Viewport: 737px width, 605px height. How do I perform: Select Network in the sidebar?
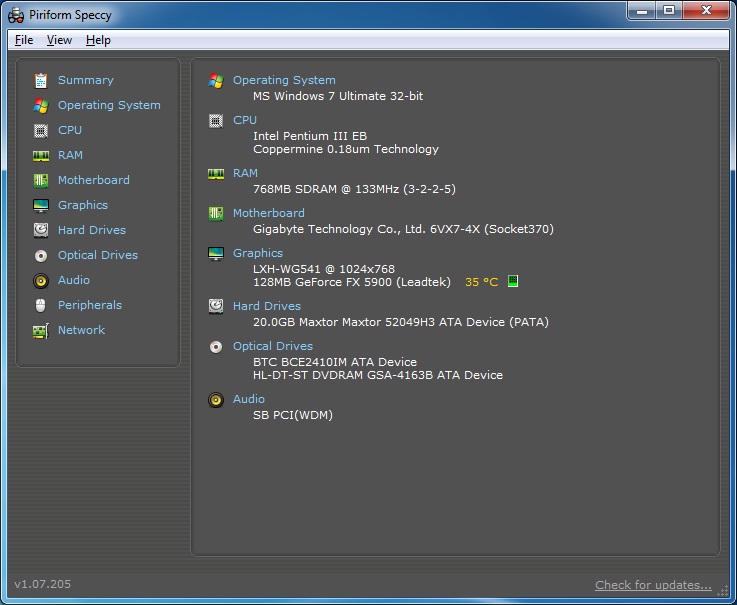coord(81,330)
